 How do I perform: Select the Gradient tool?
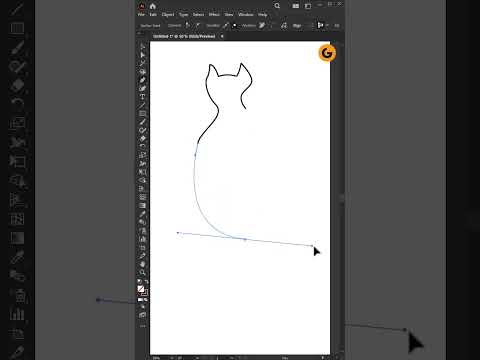143,205
